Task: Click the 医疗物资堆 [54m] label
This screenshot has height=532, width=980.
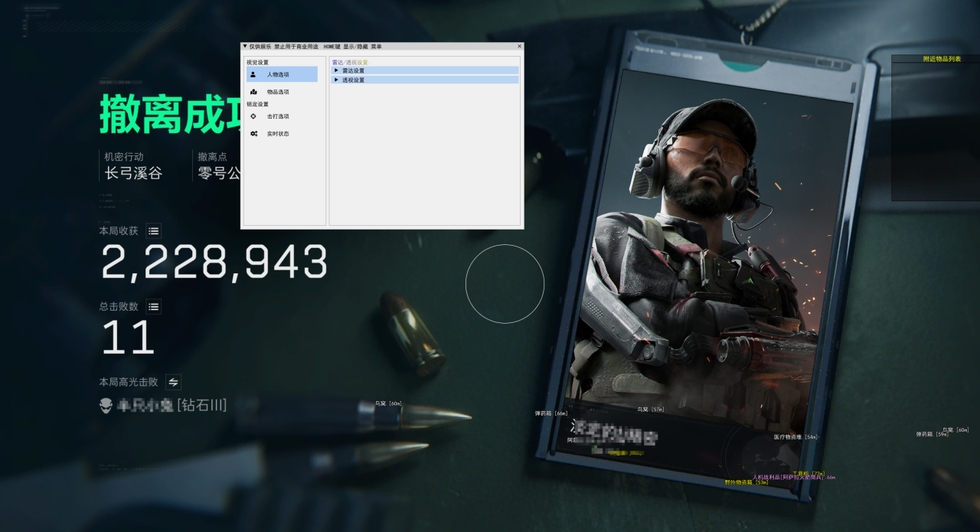Action: coord(795,437)
